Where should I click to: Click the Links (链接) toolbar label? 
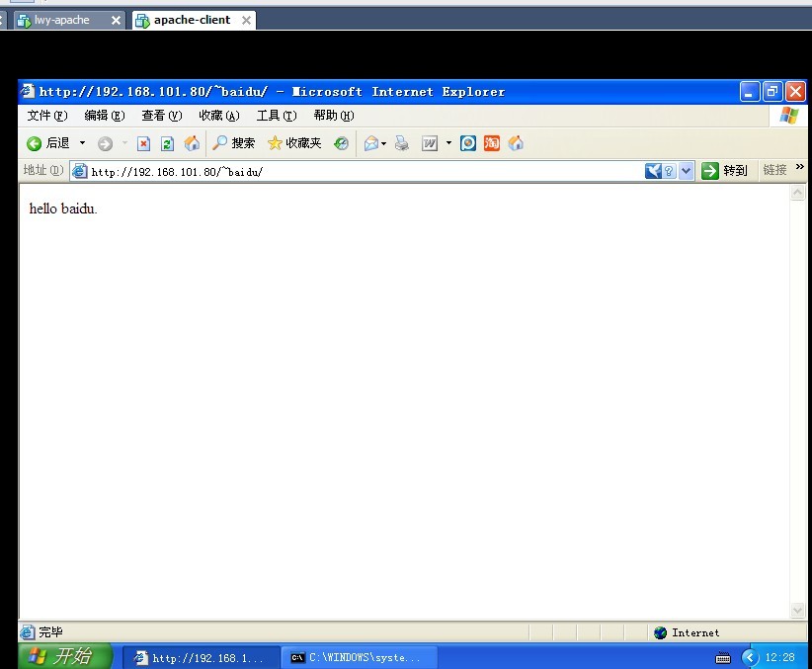click(x=774, y=169)
